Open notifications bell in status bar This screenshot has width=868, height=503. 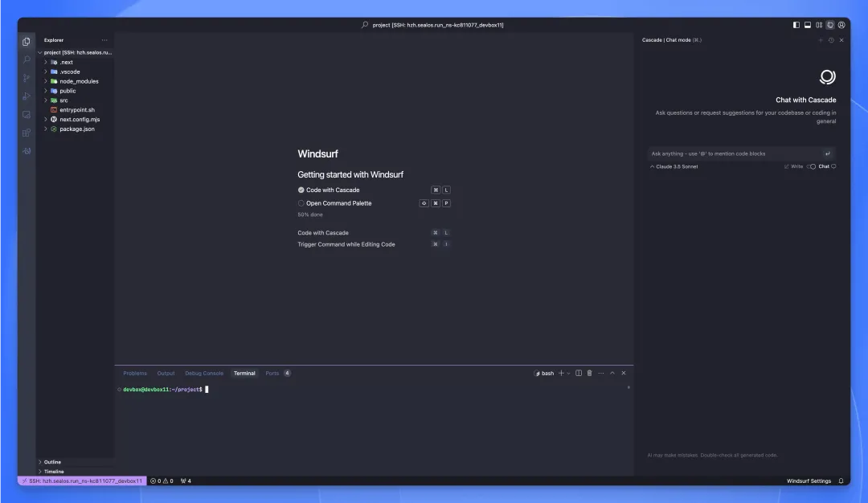(841, 481)
